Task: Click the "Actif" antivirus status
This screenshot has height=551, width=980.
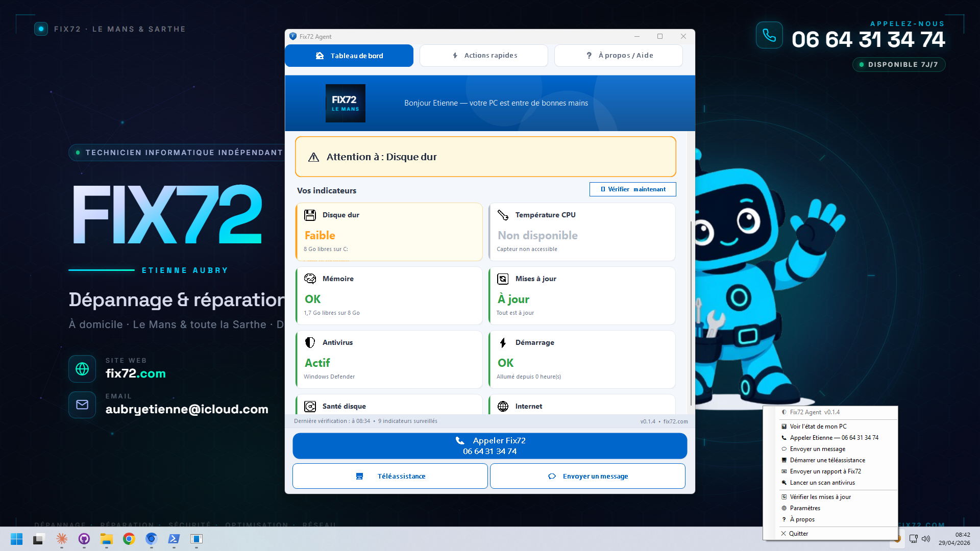Action: click(x=317, y=363)
